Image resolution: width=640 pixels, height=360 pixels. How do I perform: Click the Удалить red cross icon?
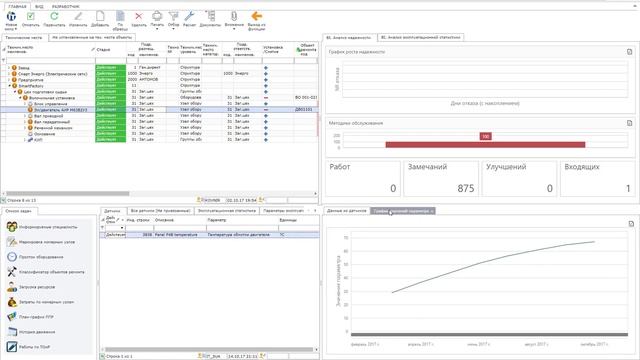tap(139, 16)
